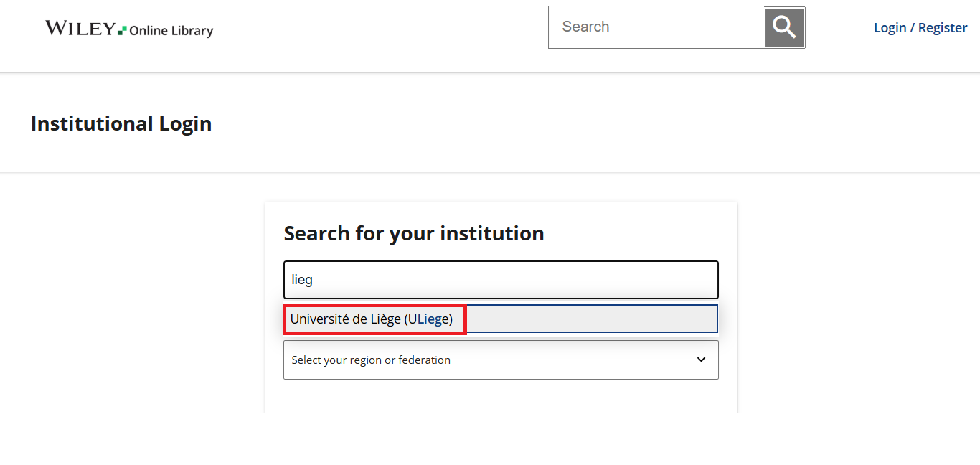The width and height of the screenshot is (980, 465).
Task: Click the magnifying glass search icon
Action: [785, 27]
